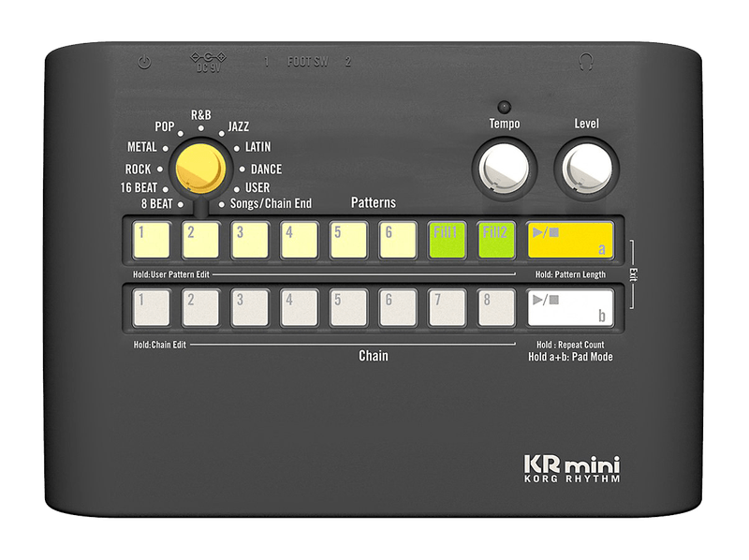
Task: Start chain with white play/stop button b
Action: click(x=570, y=308)
